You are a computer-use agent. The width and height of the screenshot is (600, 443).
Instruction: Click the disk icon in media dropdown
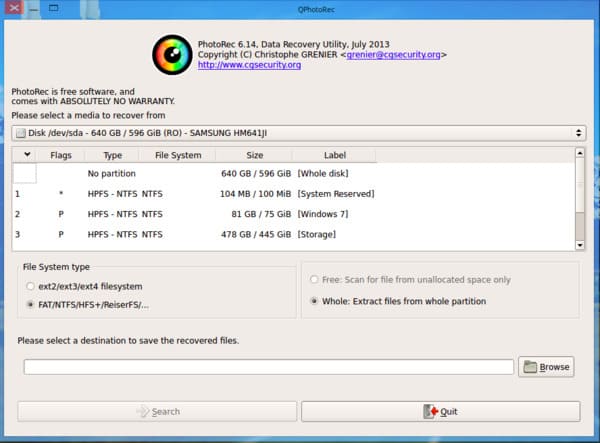coord(21,133)
